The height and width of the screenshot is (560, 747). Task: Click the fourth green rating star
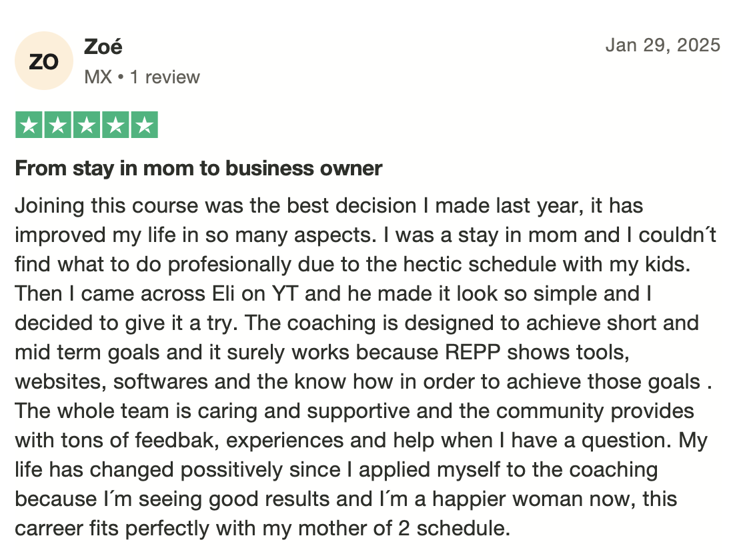pyautogui.click(x=116, y=125)
